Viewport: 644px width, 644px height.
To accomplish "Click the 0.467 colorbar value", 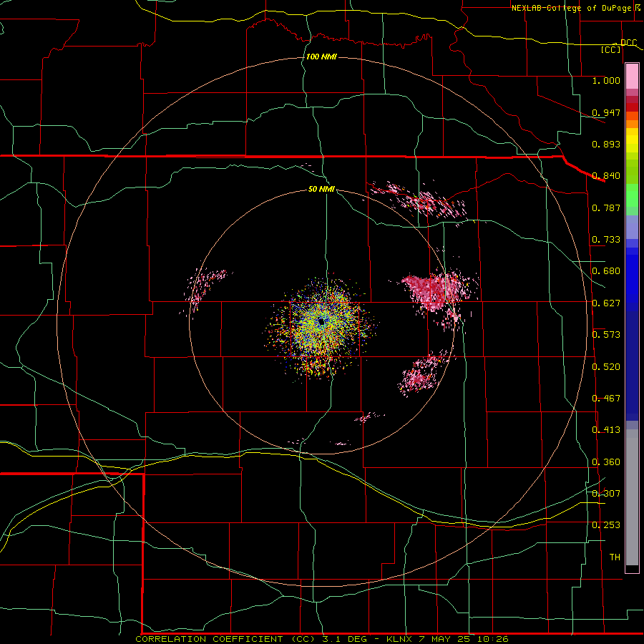I will (x=606, y=399).
